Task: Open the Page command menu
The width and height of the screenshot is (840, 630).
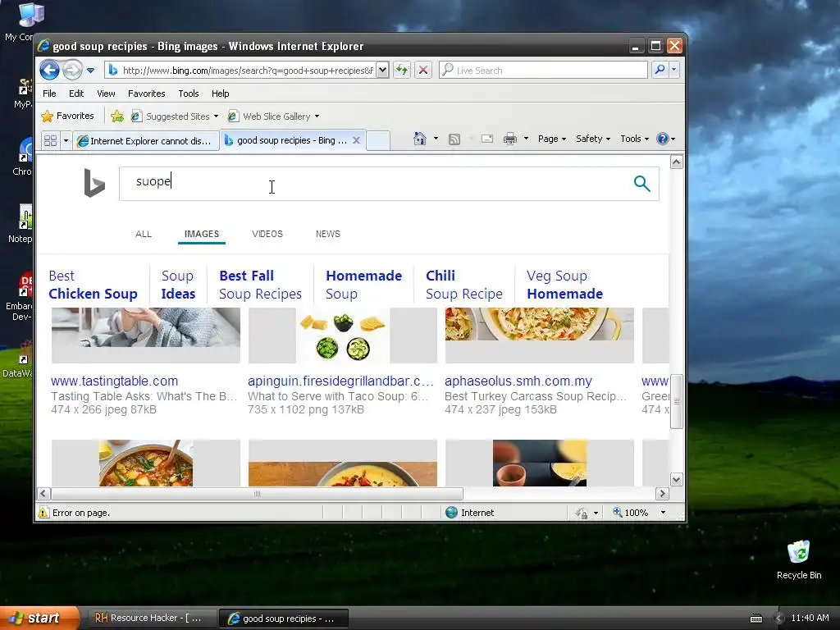Action: click(552, 139)
